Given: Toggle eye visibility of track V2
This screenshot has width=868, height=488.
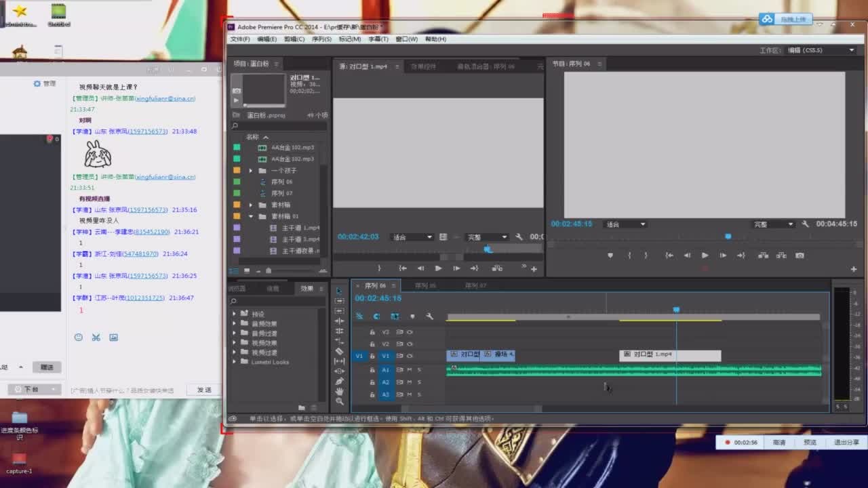Looking at the screenshot, I should pos(410,344).
